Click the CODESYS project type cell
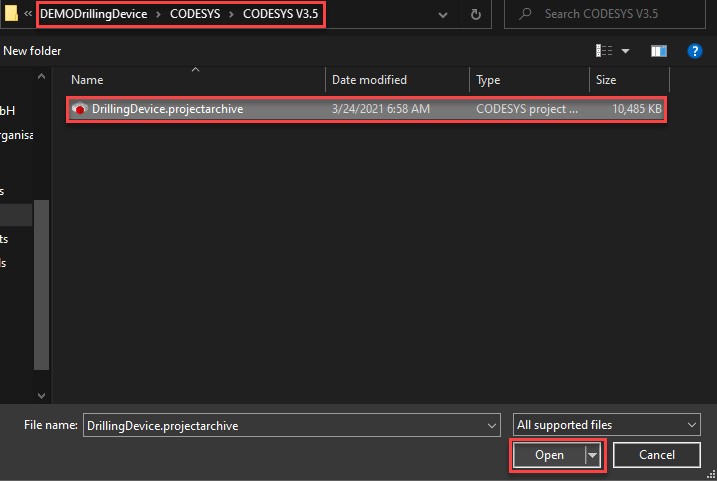 click(527, 109)
